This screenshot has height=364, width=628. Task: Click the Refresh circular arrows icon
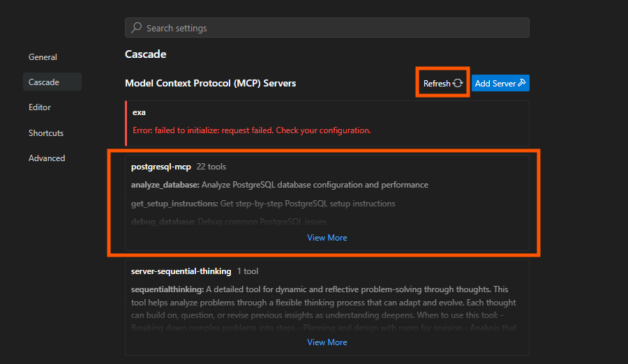pyautogui.click(x=458, y=83)
